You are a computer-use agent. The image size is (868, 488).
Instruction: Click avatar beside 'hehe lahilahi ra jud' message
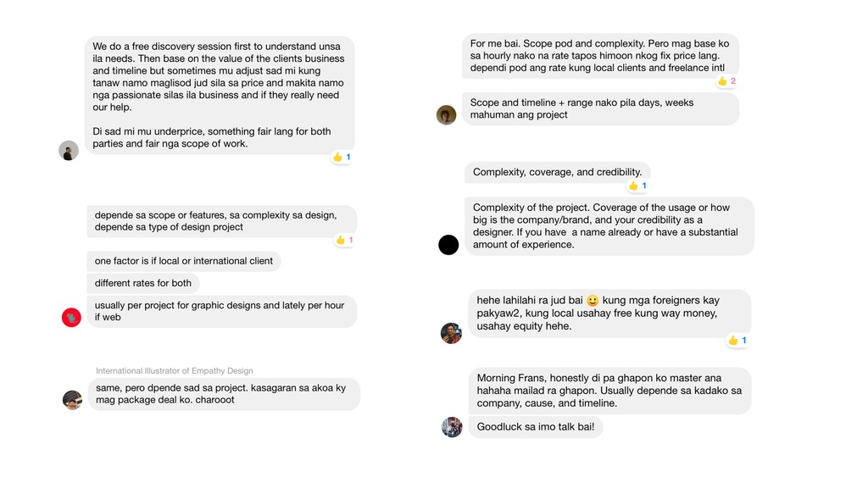pos(451,333)
